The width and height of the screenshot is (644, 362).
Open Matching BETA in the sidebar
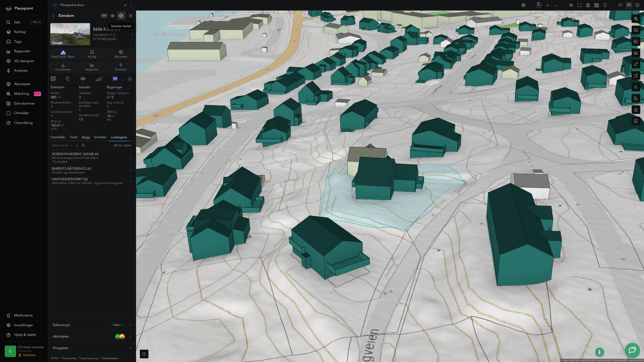click(x=24, y=94)
